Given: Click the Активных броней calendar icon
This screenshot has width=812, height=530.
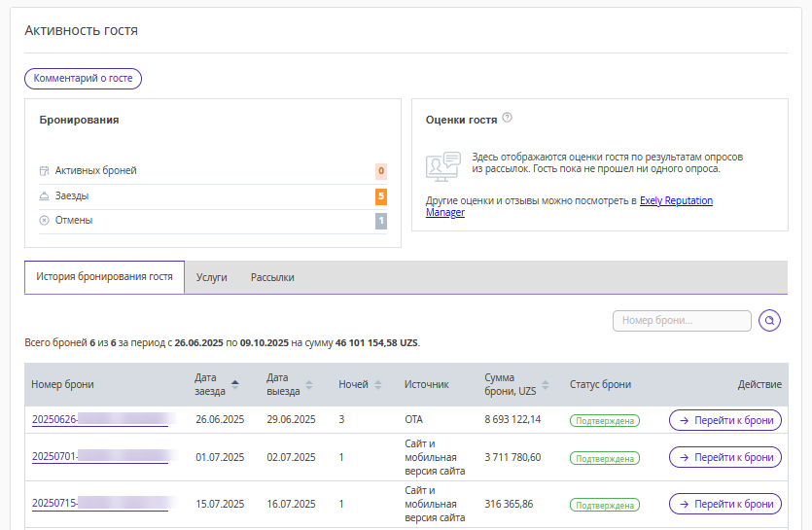Looking at the screenshot, I should point(44,171).
